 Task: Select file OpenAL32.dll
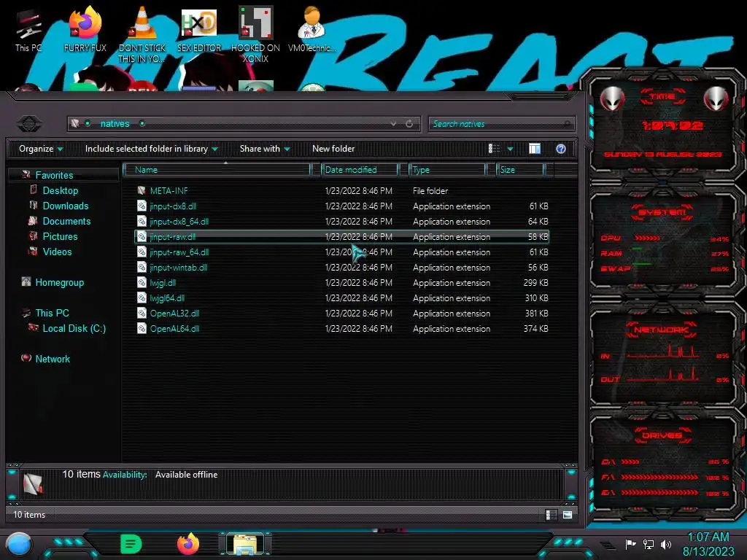tap(342, 313)
